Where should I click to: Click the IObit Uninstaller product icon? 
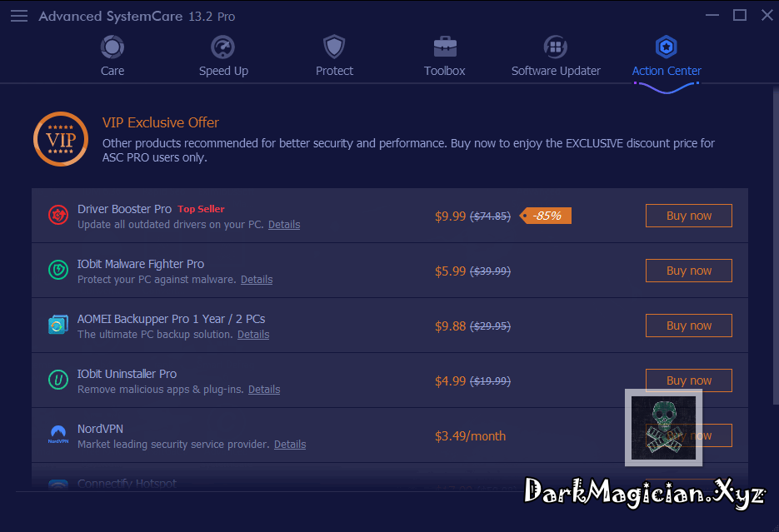[58, 380]
